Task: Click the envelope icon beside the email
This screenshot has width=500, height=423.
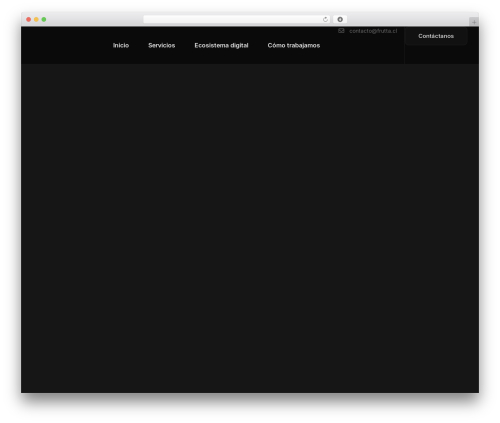Action: pos(341,31)
